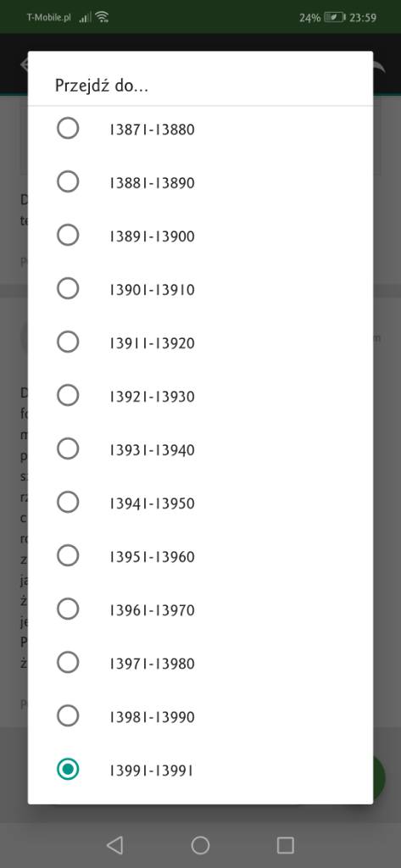The image size is (401, 868).
Task: Click the 'Przejdź do...' dialog title
Action: pos(102,86)
